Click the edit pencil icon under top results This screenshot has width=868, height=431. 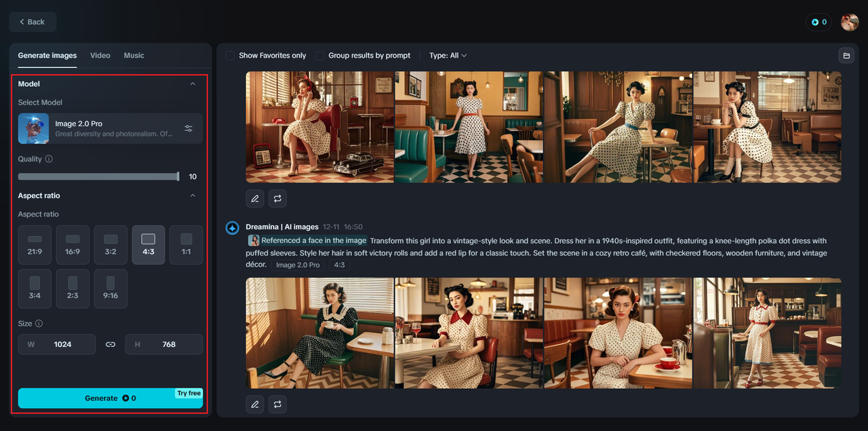coord(255,199)
